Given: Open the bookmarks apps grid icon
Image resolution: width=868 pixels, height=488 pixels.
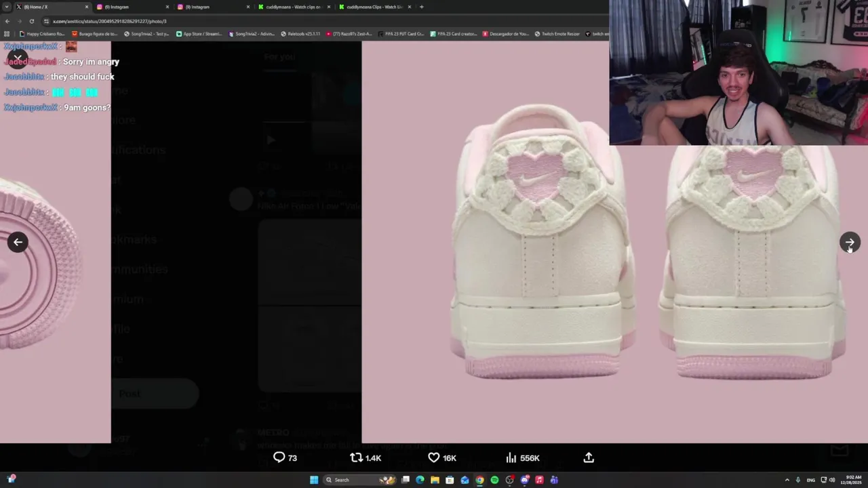Looking at the screenshot, I should (x=7, y=33).
